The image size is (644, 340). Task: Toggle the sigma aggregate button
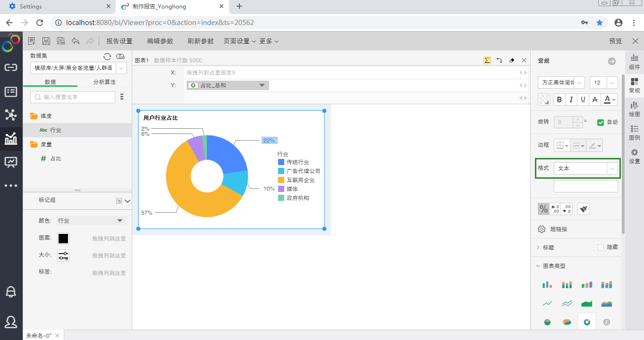coord(487,60)
